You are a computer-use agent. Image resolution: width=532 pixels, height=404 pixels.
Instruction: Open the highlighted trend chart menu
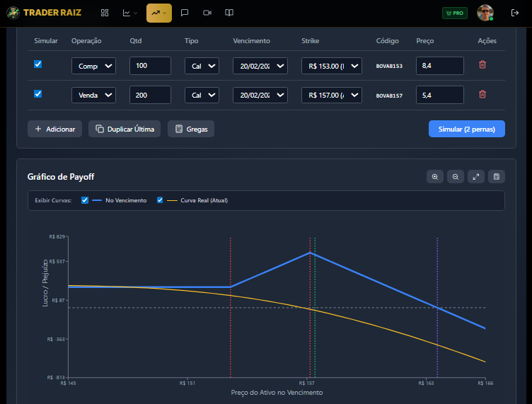click(158, 13)
